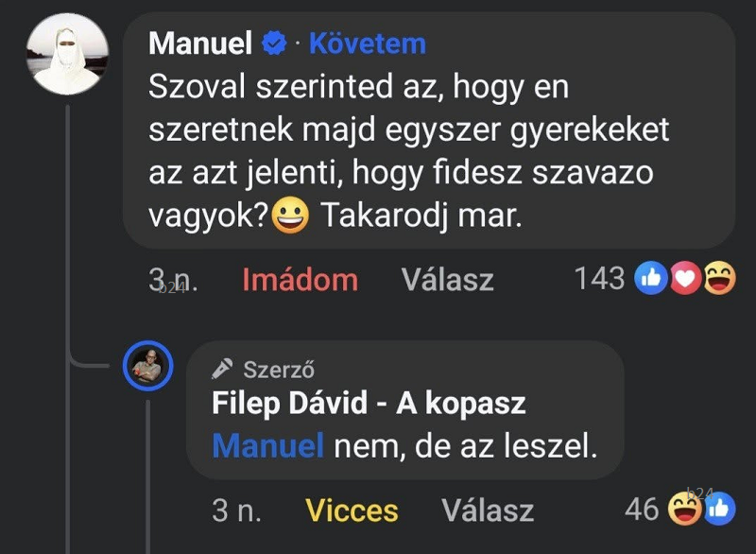Open Filep Dávid's circular profile avatar

point(148,366)
